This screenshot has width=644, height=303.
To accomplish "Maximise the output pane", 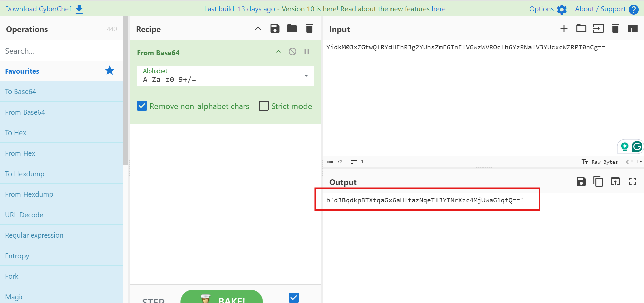I will [x=633, y=182].
